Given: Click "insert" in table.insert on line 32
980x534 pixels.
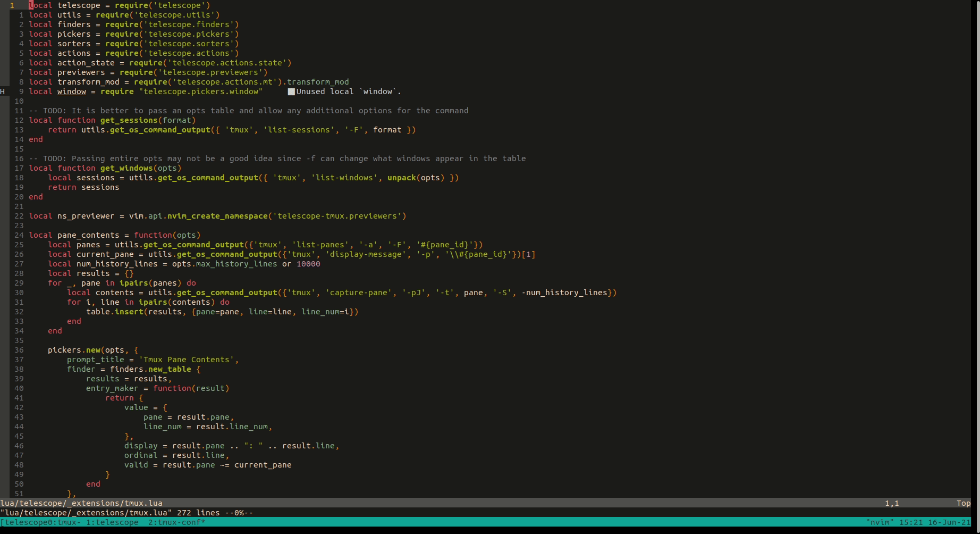Looking at the screenshot, I should click(x=129, y=312).
